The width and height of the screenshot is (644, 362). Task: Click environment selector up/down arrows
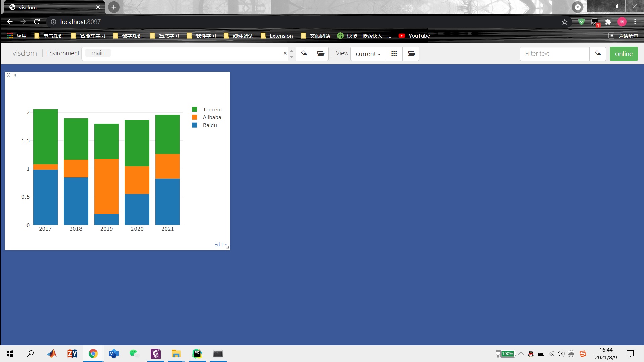(292, 54)
